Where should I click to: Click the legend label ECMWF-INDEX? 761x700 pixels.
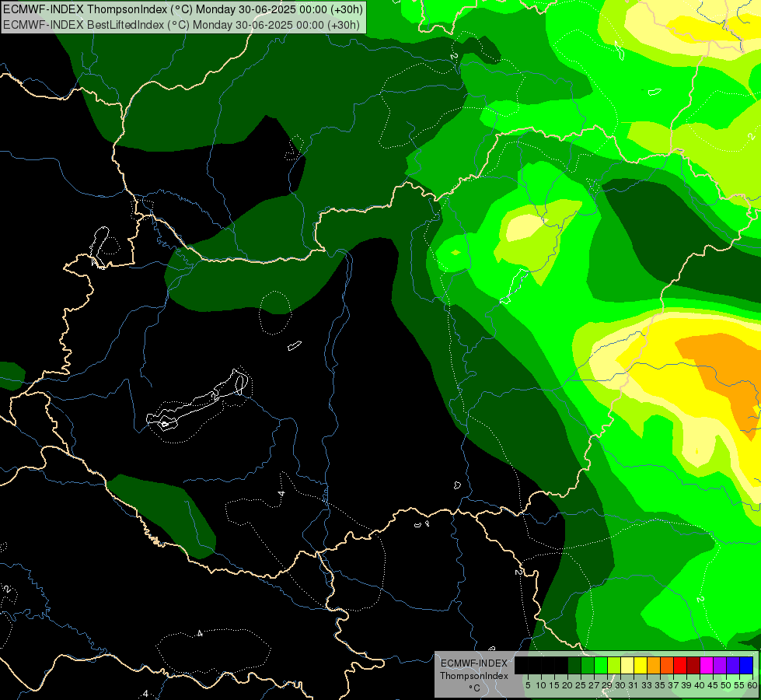point(473,663)
